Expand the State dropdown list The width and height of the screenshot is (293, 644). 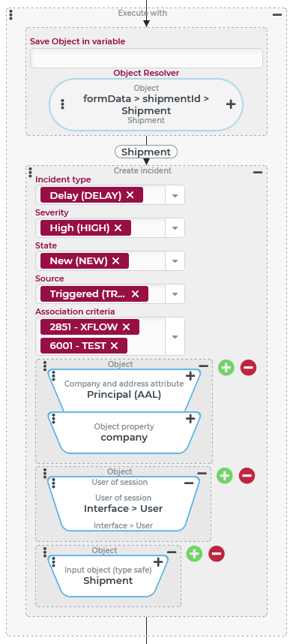pyautogui.click(x=175, y=260)
